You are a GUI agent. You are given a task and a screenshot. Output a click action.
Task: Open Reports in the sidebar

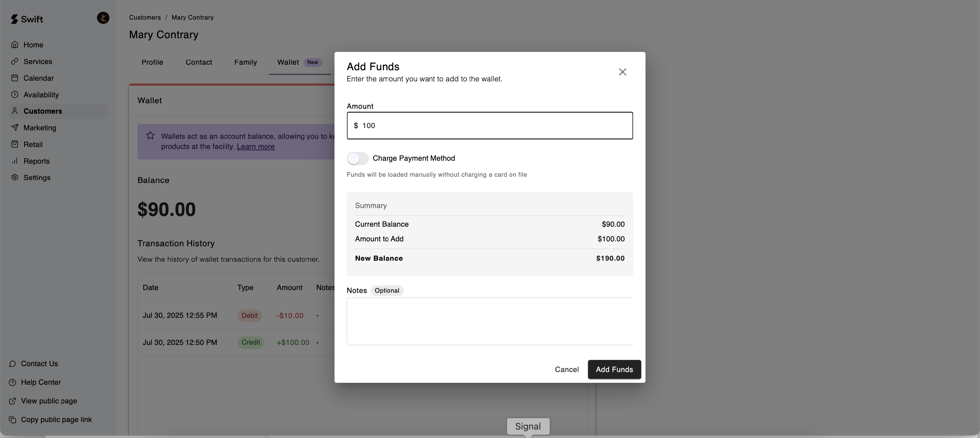coord(58,161)
